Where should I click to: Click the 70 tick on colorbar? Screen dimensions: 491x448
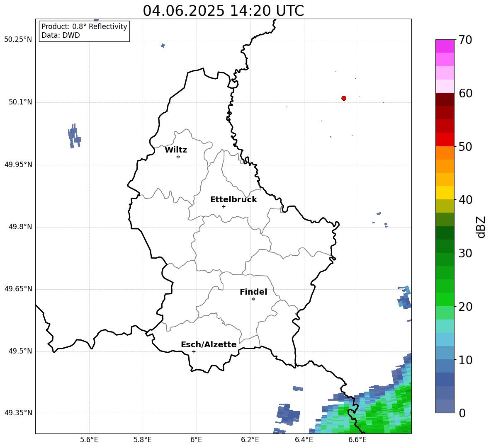(x=465, y=40)
